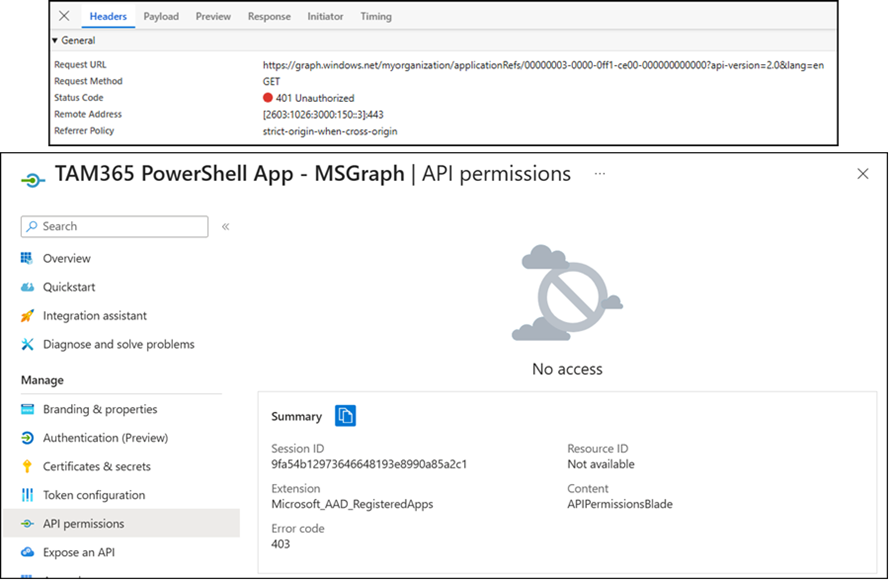Click the Branding & properties icon
The image size is (889, 580).
tap(27, 409)
